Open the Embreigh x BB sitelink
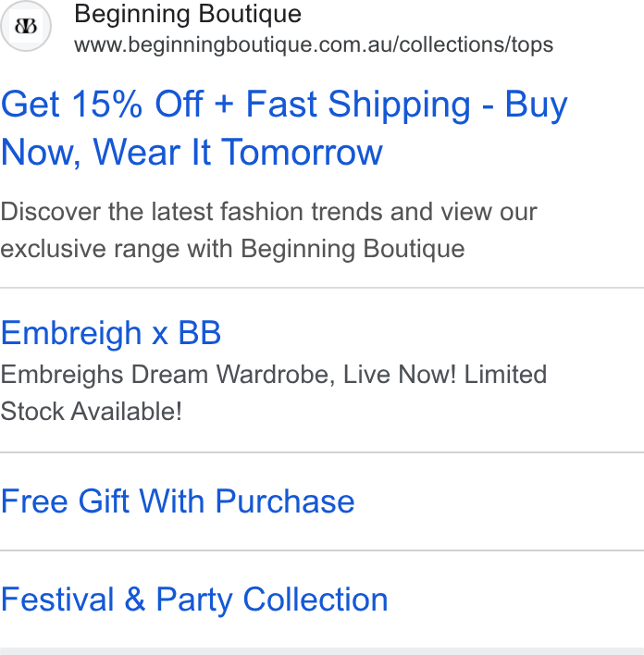 (111, 333)
